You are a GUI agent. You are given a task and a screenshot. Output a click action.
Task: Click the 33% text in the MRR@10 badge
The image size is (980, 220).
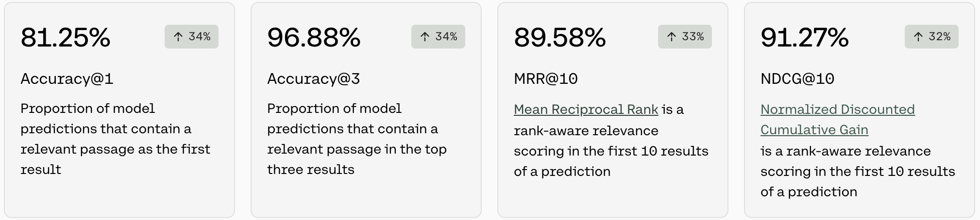point(693,37)
